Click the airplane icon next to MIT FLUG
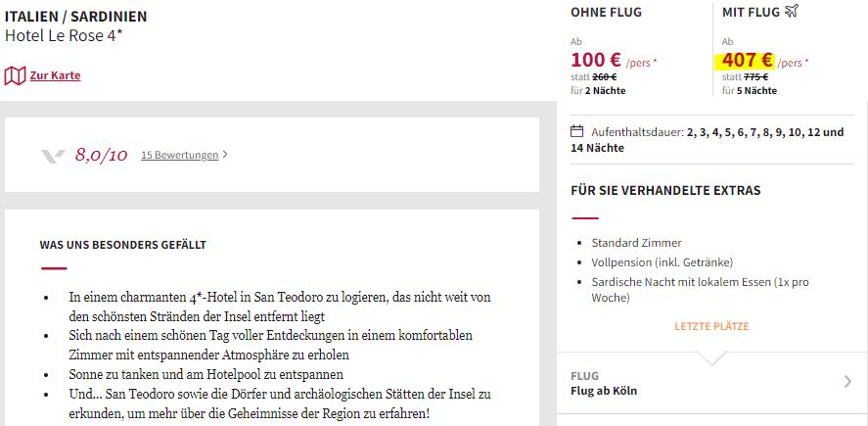 [792, 11]
